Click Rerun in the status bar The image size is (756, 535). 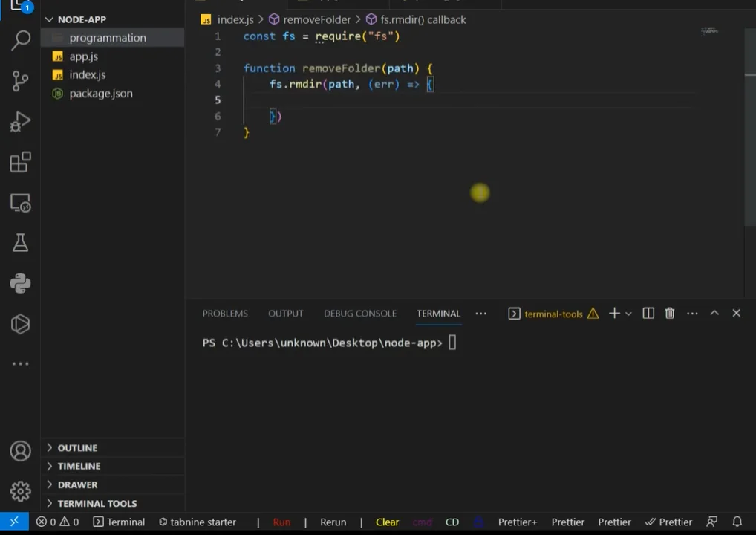333,522
